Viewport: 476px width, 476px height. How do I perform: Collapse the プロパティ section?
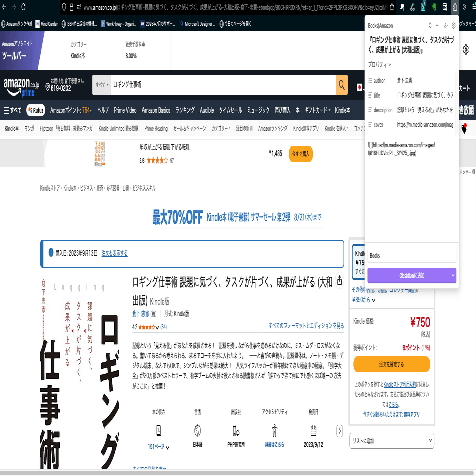379,64
